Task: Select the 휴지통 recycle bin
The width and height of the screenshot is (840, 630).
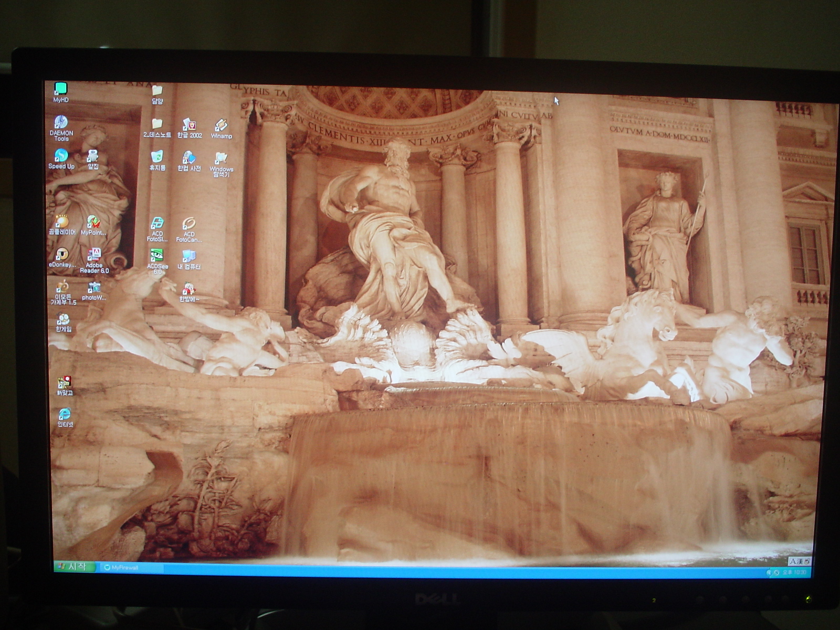Action: point(157,157)
